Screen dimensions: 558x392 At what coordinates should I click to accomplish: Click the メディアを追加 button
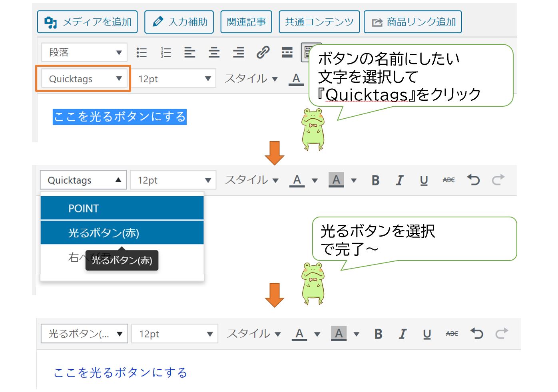point(88,22)
